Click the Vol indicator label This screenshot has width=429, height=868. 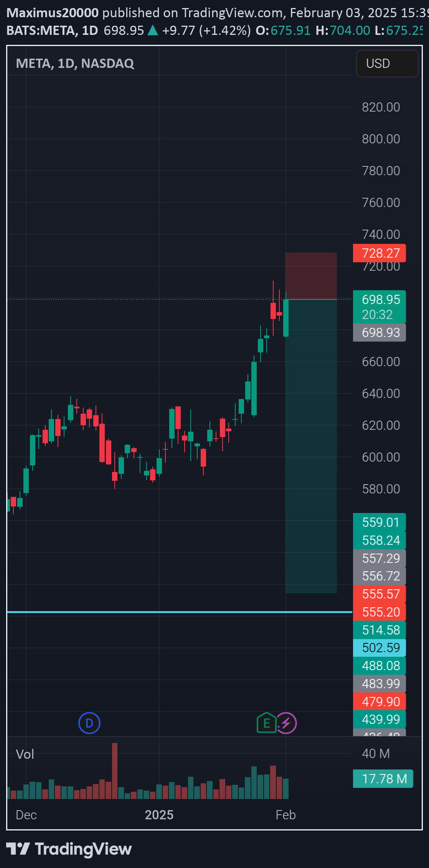(x=25, y=754)
